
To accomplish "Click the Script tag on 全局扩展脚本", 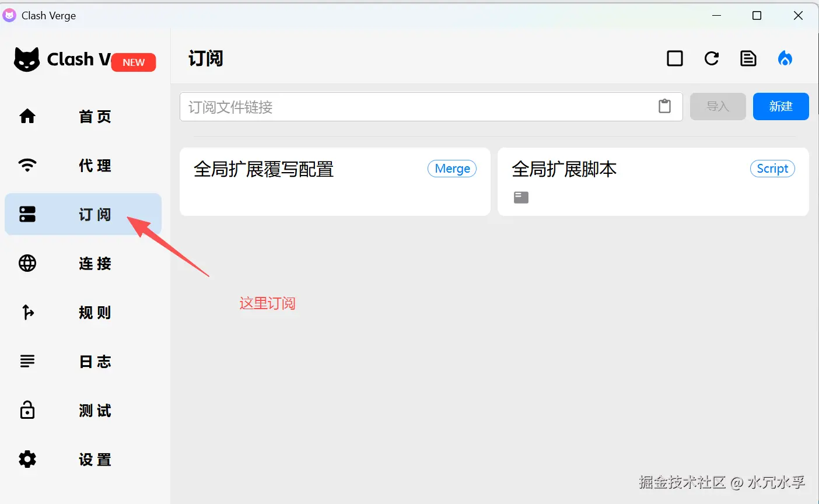I will point(772,169).
